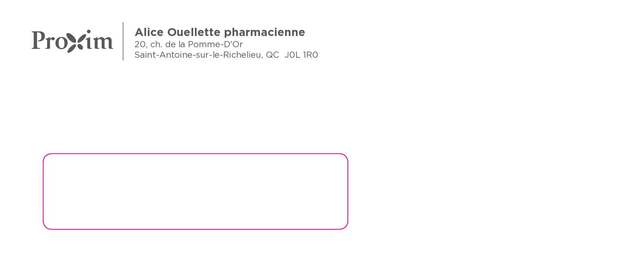Click the province abbreviation "QC"

(x=272, y=55)
